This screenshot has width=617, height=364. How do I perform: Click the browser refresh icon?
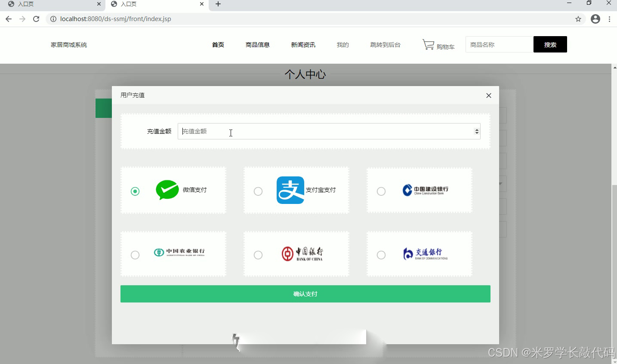(x=36, y=19)
